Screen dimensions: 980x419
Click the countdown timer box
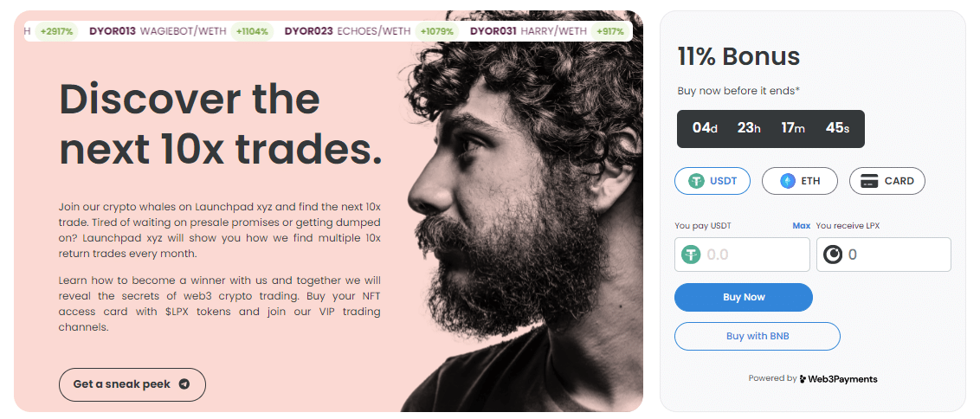point(770,129)
